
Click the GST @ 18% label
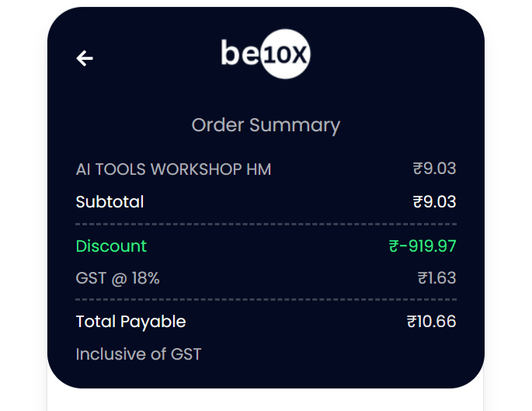117,278
